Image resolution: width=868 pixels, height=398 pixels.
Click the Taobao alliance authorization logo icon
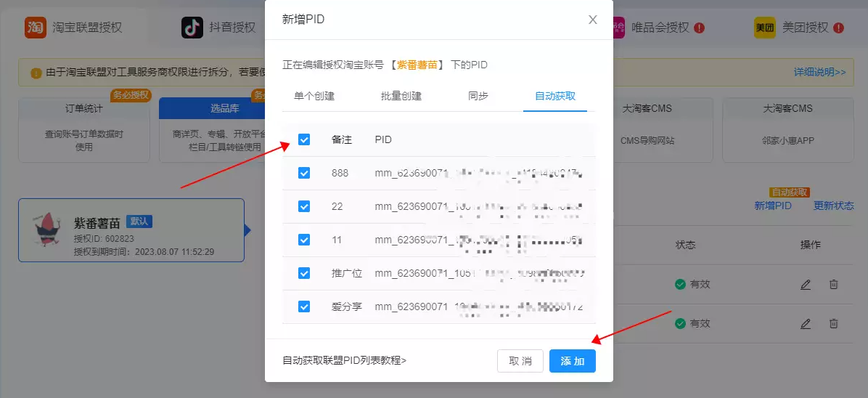[x=36, y=28]
